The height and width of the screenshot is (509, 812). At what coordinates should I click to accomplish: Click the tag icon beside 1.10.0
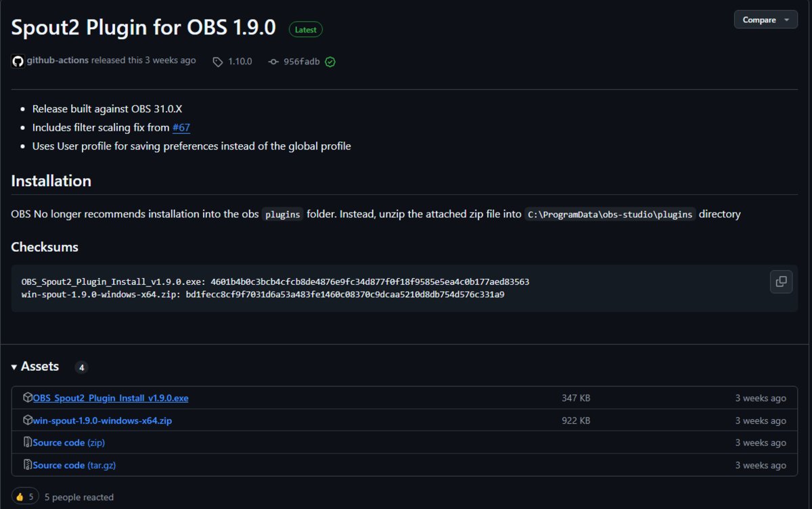point(218,62)
